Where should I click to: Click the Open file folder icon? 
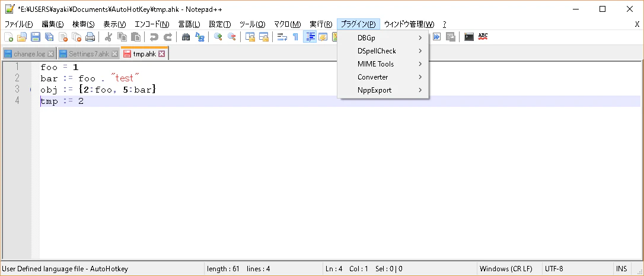click(x=22, y=37)
